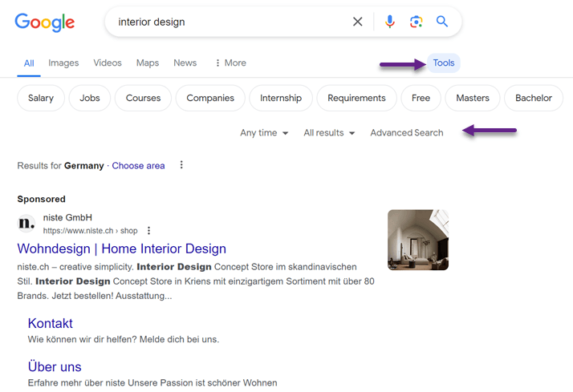Select the Requirements filter chip
573x392 pixels.
(x=356, y=98)
